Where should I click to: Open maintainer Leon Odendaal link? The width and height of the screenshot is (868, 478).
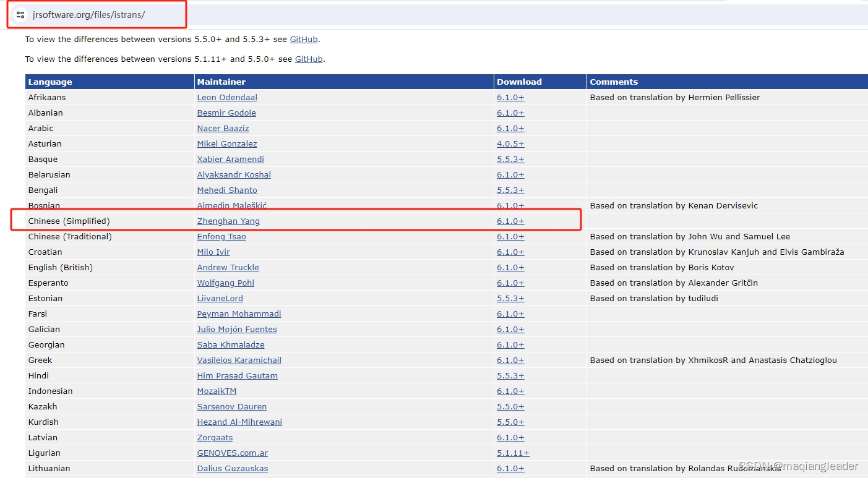click(x=227, y=97)
